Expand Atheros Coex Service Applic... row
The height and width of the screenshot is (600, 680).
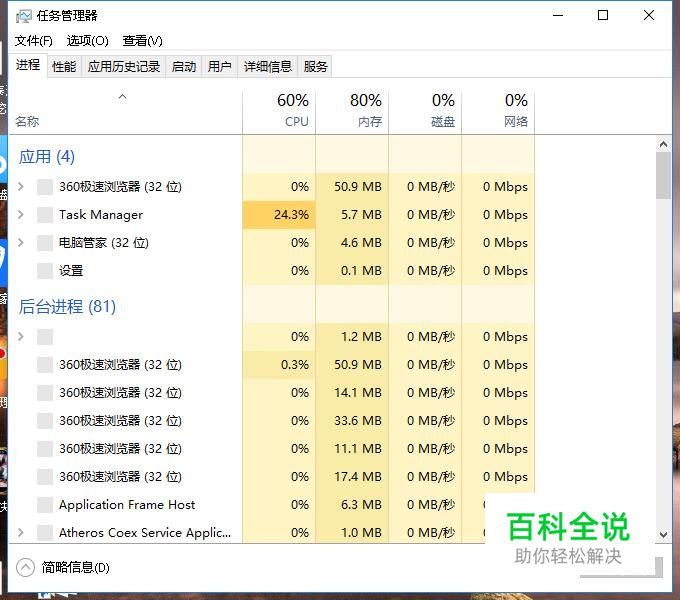point(20,532)
